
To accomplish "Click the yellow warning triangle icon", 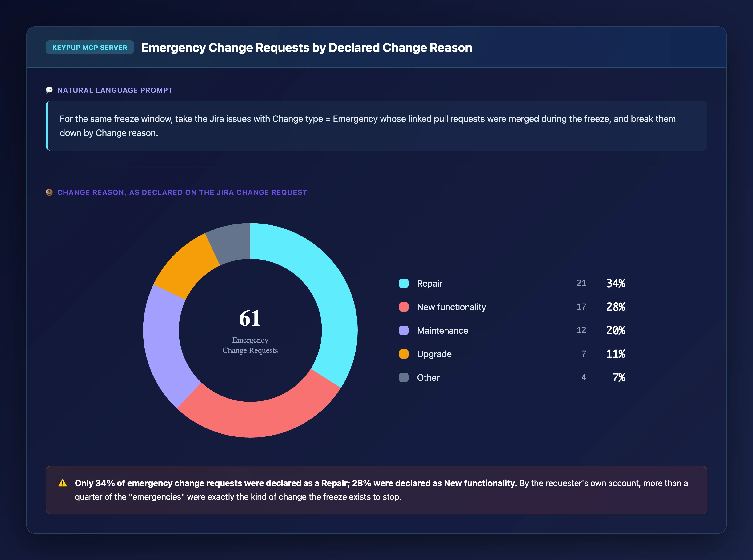I will tap(63, 483).
